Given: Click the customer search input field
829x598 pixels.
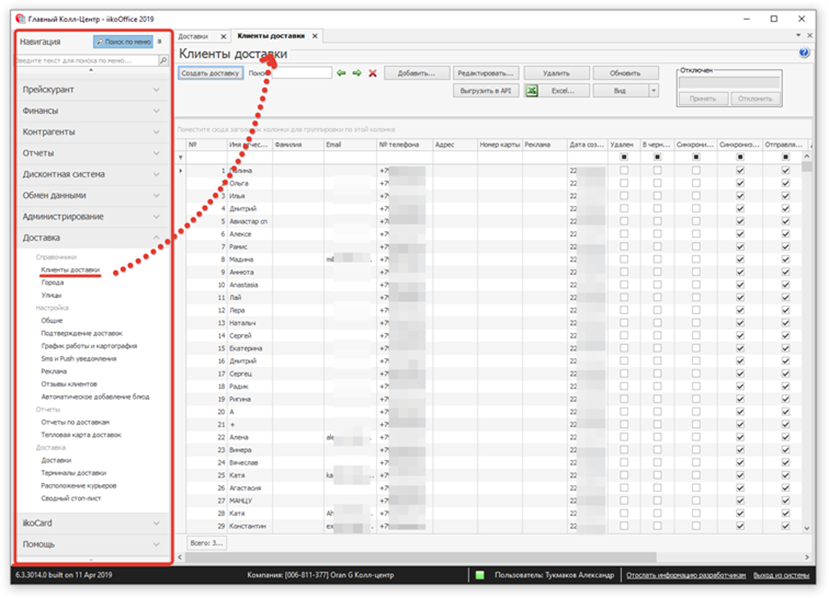Looking at the screenshot, I should tap(301, 73).
